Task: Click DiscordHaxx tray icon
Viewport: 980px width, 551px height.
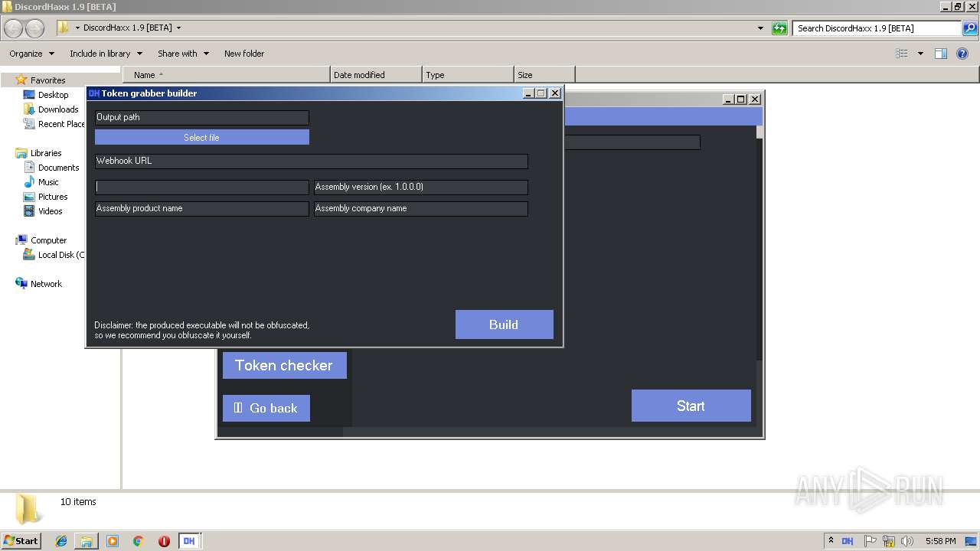Action: [x=848, y=541]
